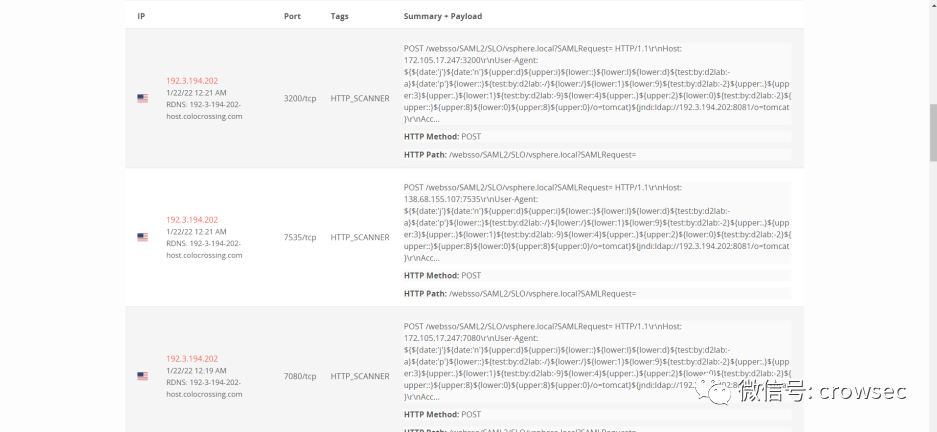The image size is (937, 432).
Task: Select the HTTP_SCANNER tag in second row
Action: click(x=360, y=237)
